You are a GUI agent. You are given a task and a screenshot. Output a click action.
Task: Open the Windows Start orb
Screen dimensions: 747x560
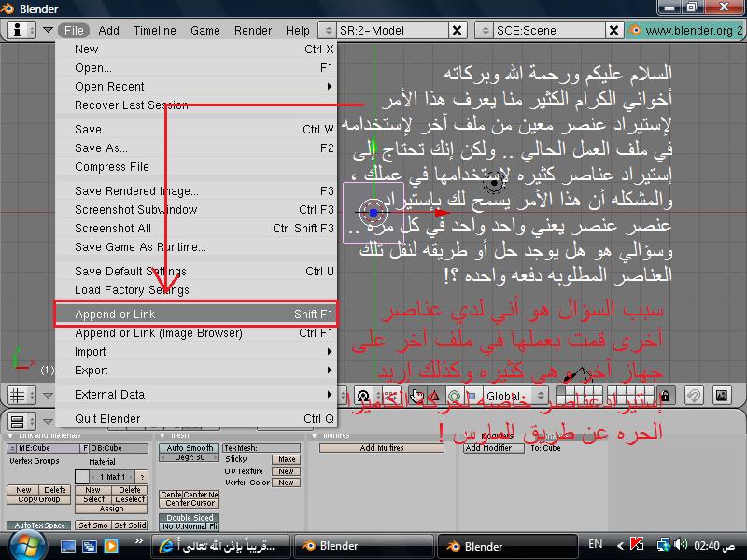point(26,546)
